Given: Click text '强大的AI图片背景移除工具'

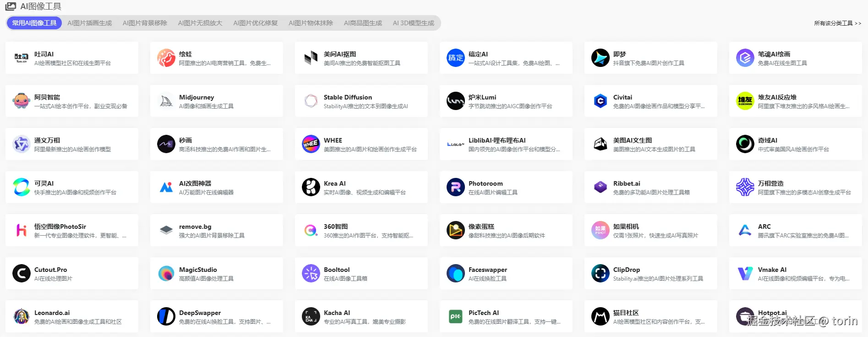Looking at the screenshot, I should point(212,236).
